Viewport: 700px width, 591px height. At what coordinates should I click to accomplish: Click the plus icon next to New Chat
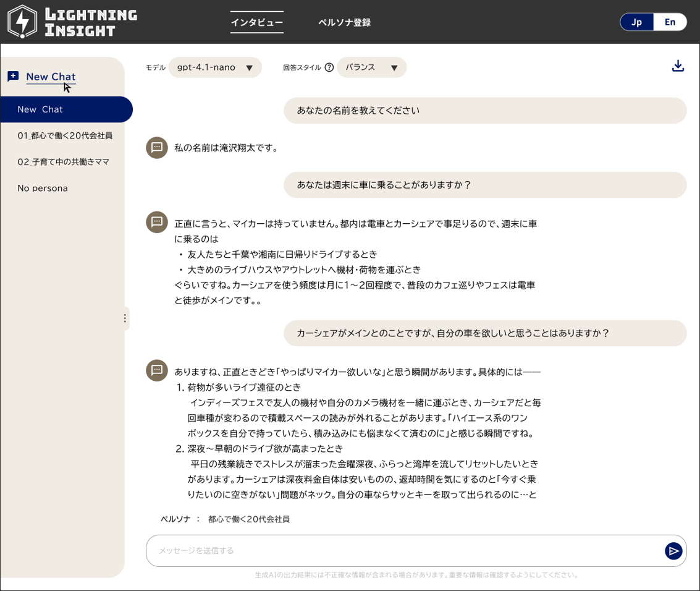tap(12, 76)
